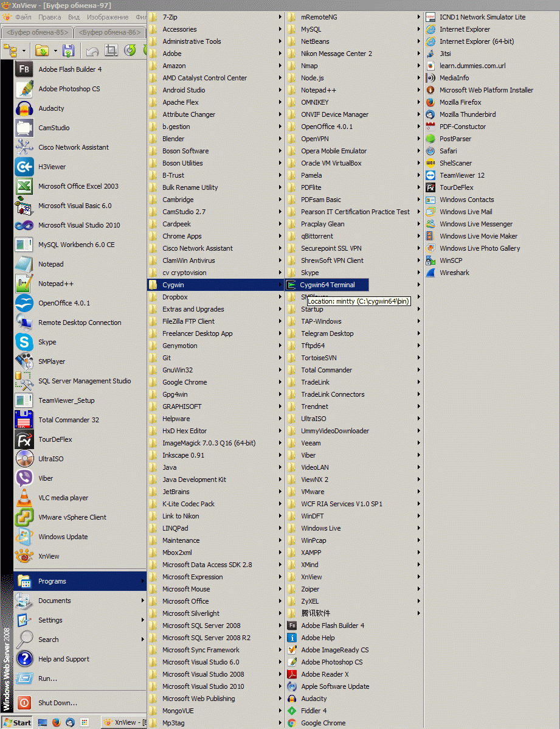Image resolution: width=560 pixels, height=729 pixels.
Task: Click the XnView save toolbar icon
Action: pyautogui.click(x=68, y=51)
